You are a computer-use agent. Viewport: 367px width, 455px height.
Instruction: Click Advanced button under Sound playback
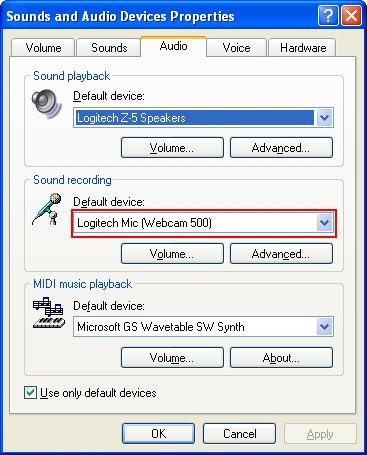281,147
